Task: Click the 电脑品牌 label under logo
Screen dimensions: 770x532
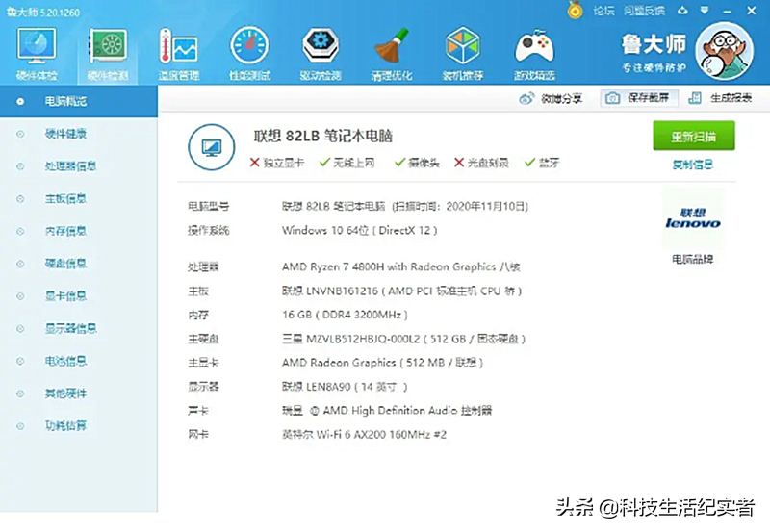Action: point(692,259)
